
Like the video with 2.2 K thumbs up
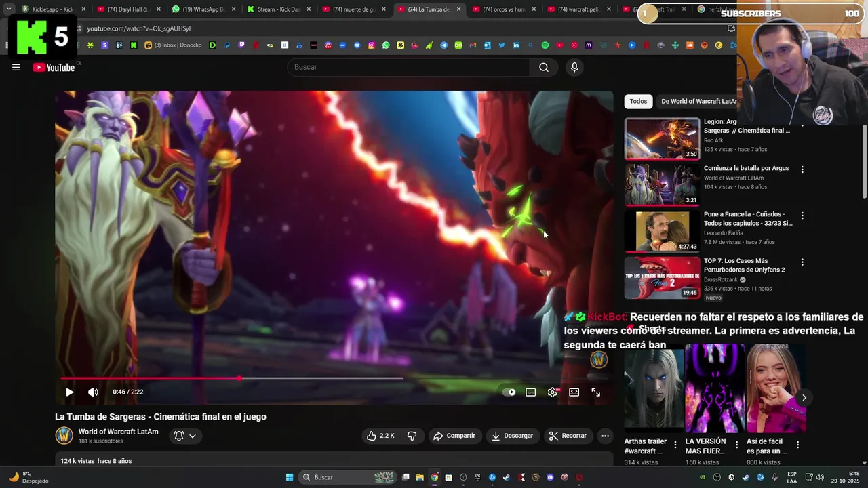pyautogui.click(x=380, y=436)
